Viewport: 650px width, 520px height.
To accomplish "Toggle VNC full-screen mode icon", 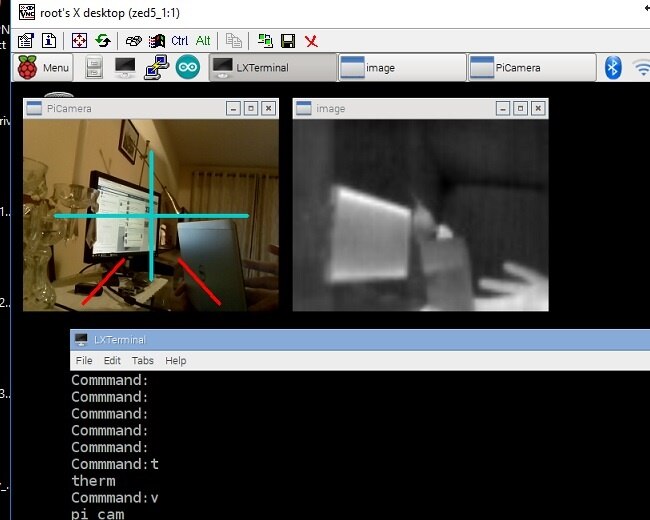I will coord(79,41).
